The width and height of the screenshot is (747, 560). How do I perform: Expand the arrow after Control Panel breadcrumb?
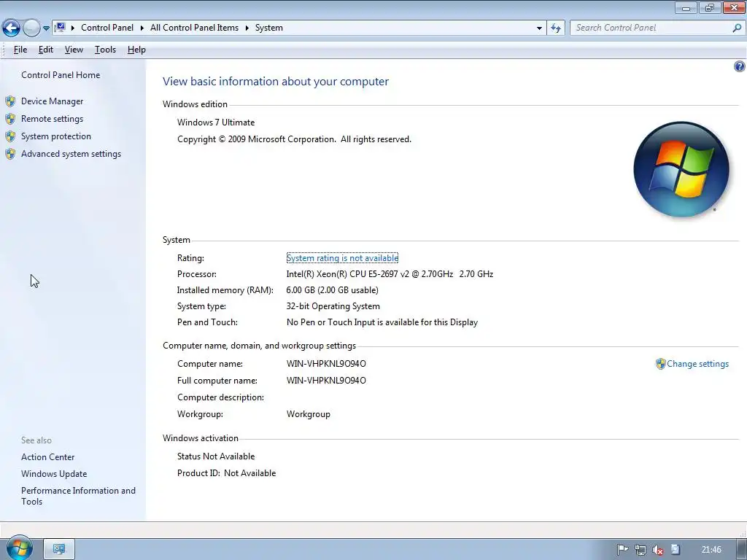coord(142,28)
